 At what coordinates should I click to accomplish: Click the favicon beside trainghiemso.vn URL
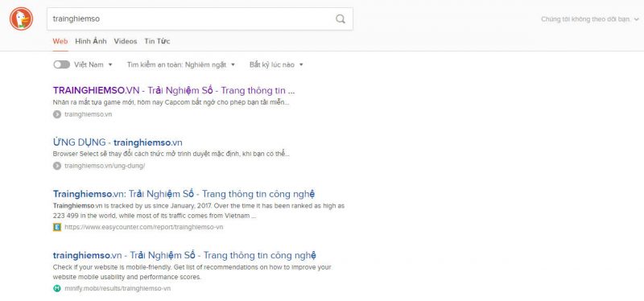tap(57, 114)
